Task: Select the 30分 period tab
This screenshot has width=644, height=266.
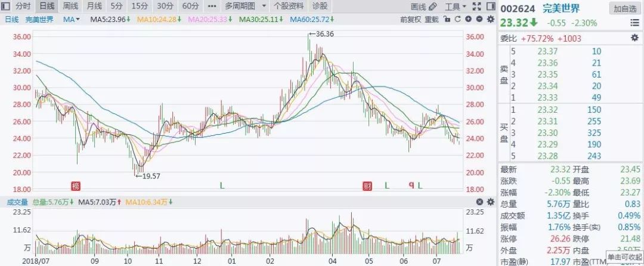Action: [165, 6]
